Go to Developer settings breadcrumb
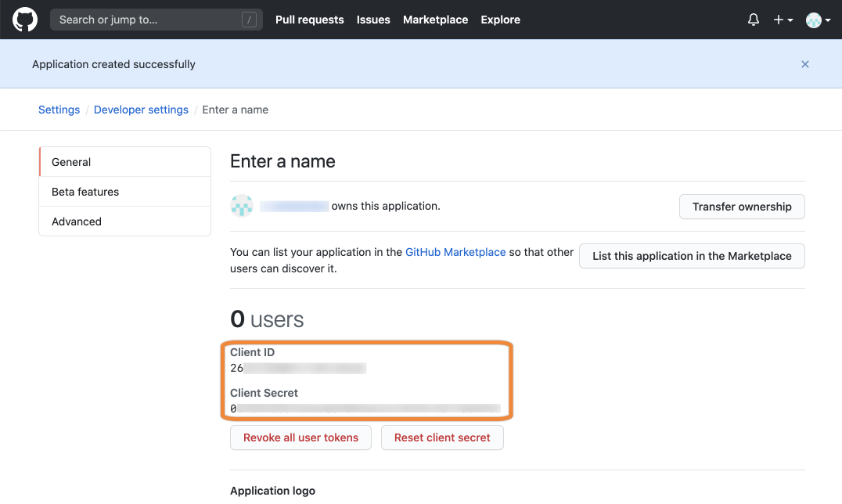The width and height of the screenshot is (842, 504). pyautogui.click(x=141, y=110)
